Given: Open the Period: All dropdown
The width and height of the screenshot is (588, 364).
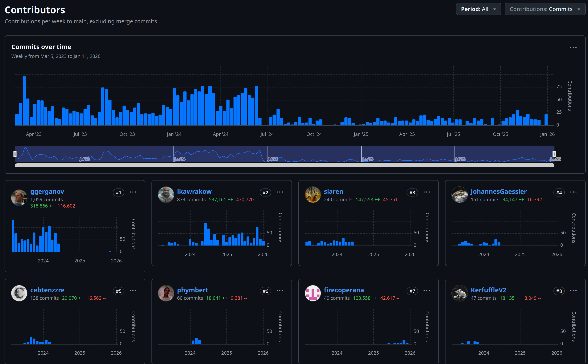Looking at the screenshot, I should pos(478,9).
